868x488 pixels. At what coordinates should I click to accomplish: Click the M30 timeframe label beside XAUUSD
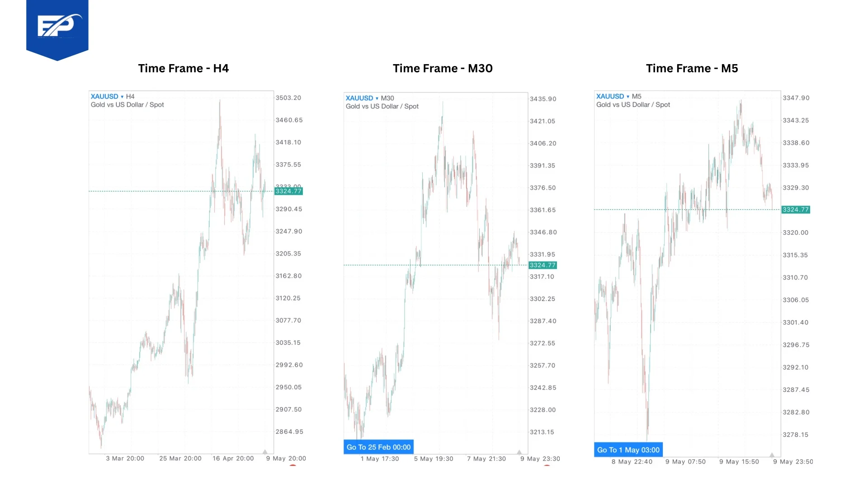(387, 98)
